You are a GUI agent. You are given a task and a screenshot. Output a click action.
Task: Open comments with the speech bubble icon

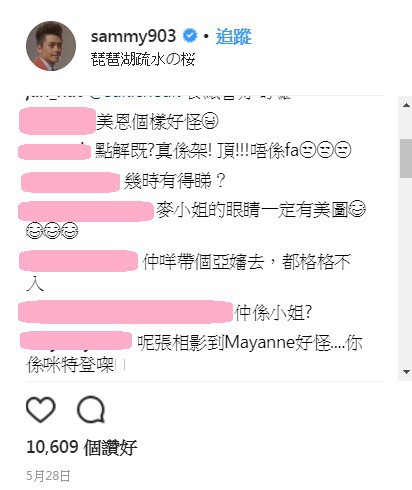coord(91,409)
